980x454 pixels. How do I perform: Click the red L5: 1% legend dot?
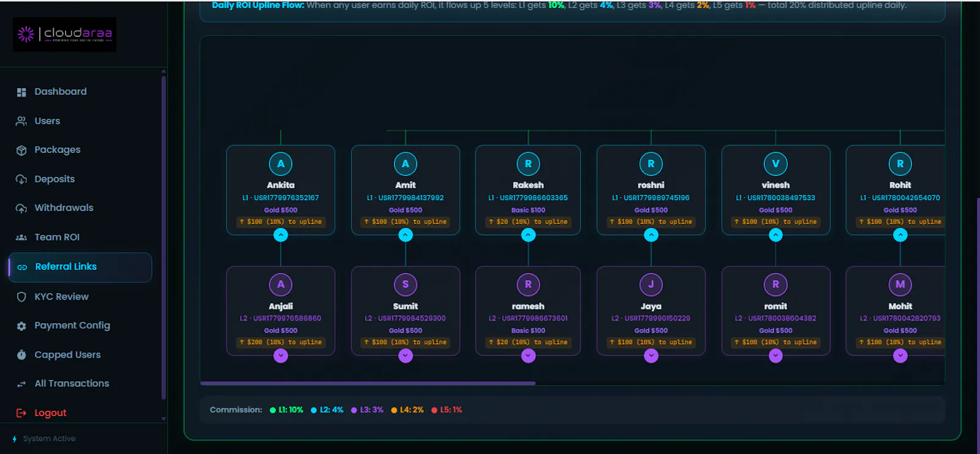pyautogui.click(x=434, y=411)
